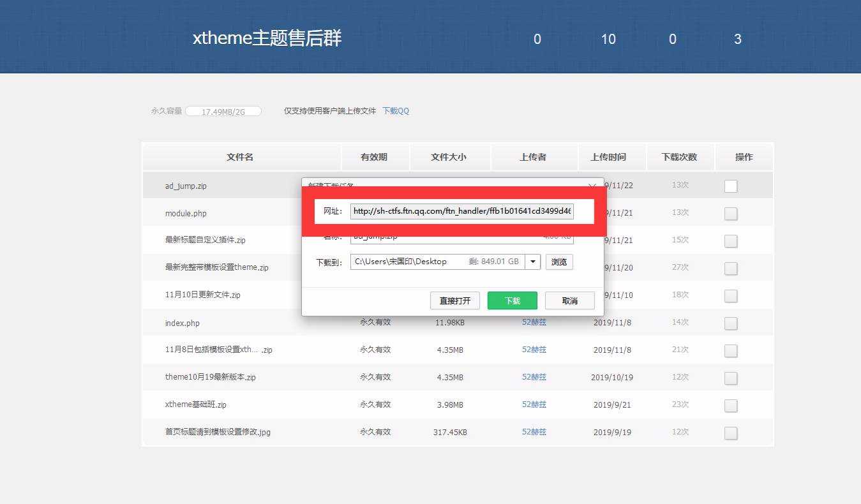
Task: Click the upload date 2019/9/21
Action: [612, 405]
